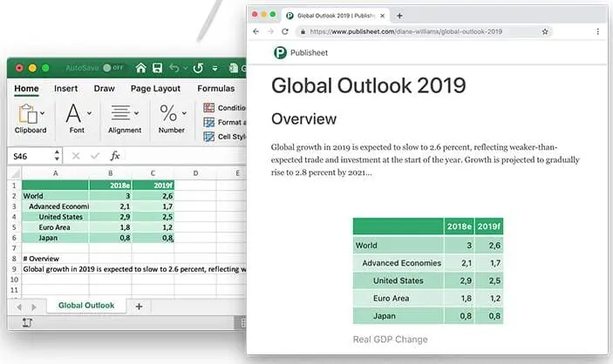The height and width of the screenshot is (364, 613).
Task: Open the Page Layout ribbon tab
Action: (155, 89)
